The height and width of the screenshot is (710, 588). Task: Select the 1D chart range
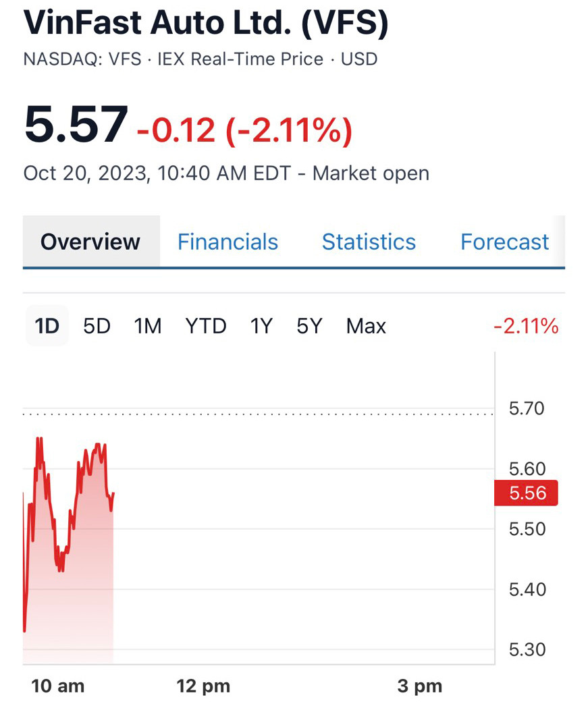pyautogui.click(x=47, y=326)
